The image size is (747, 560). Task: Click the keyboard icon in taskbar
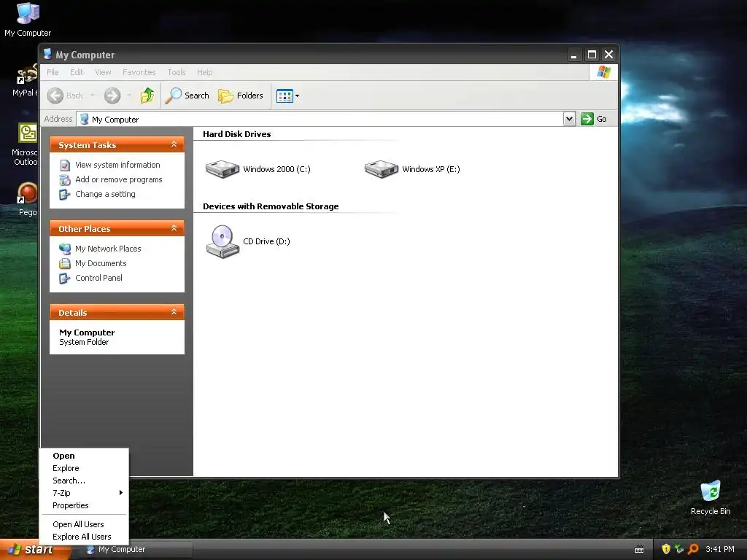(x=639, y=550)
